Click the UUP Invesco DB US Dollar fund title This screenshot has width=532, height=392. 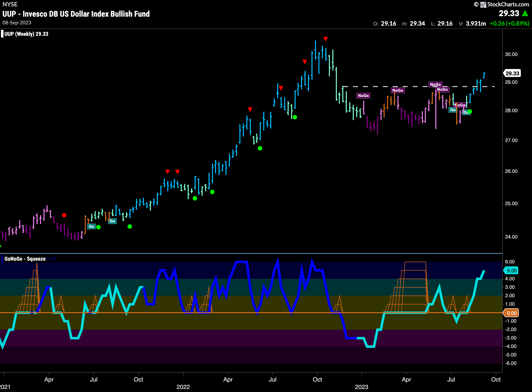[x=76, y=14]
